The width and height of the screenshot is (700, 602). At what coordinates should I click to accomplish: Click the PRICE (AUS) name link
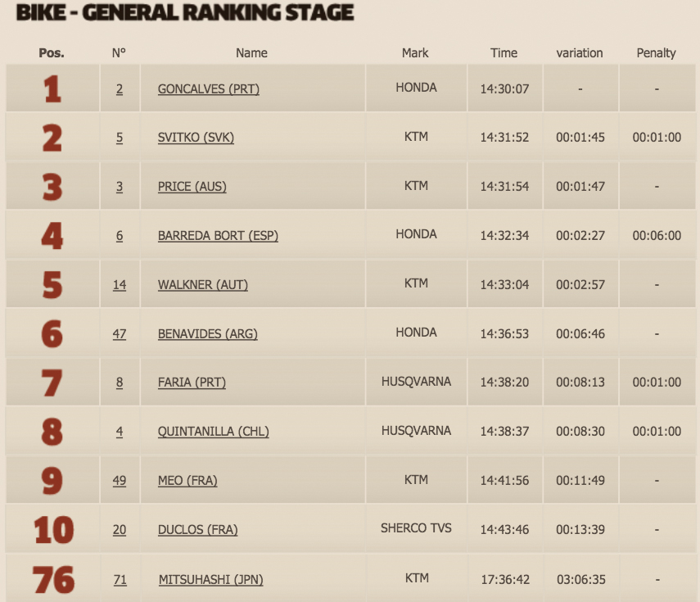(x=192, y=187)
